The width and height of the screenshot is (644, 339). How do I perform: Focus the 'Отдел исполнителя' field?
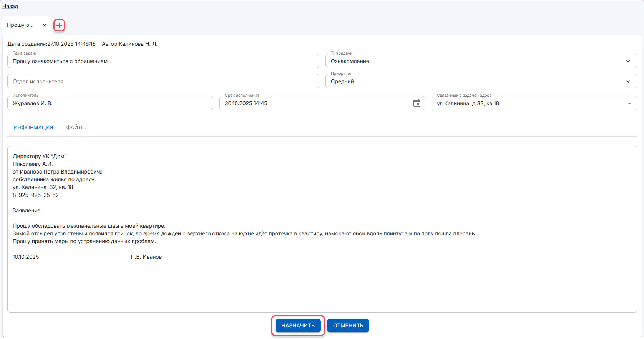click(163, 81)
